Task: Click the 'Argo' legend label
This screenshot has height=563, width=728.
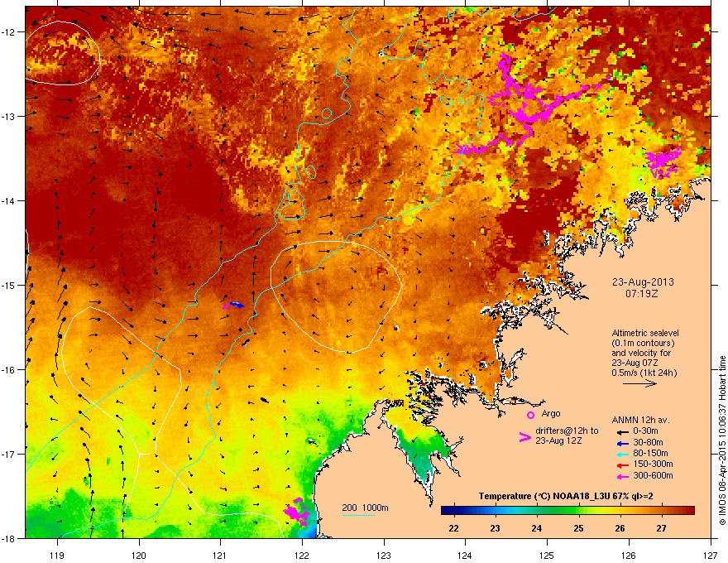Action: tap(551, 413)
